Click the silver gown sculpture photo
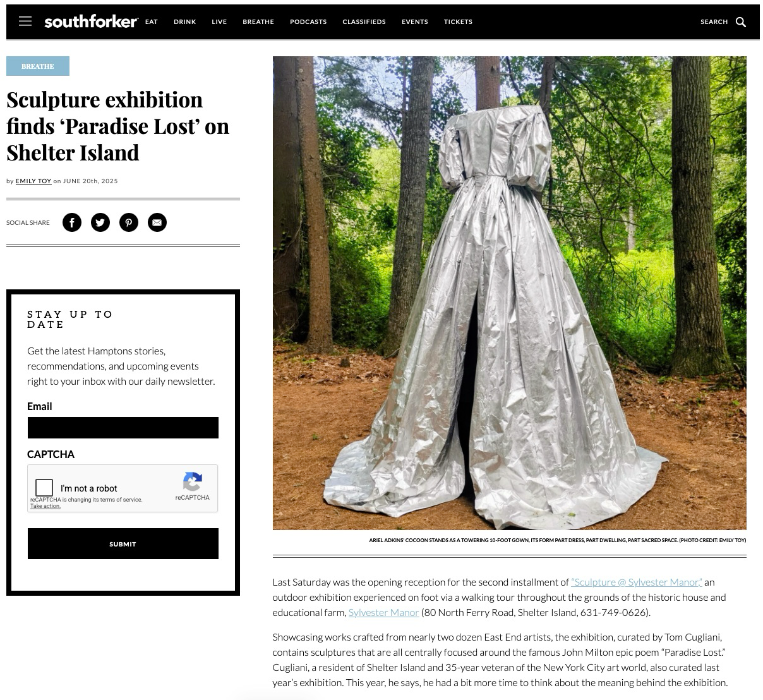The width and height of the screenshot is (763, 700). (510, 293)
